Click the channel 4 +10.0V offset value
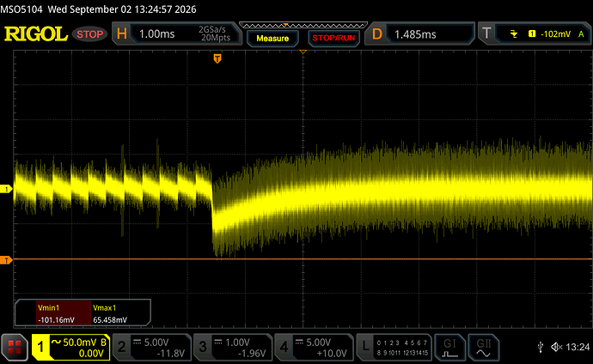 (x=332, y=354)
